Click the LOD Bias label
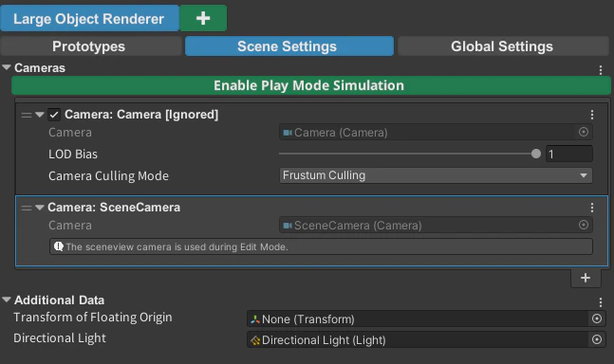The image size is (614, 364). pyautogui.click(x=73, y=155)
